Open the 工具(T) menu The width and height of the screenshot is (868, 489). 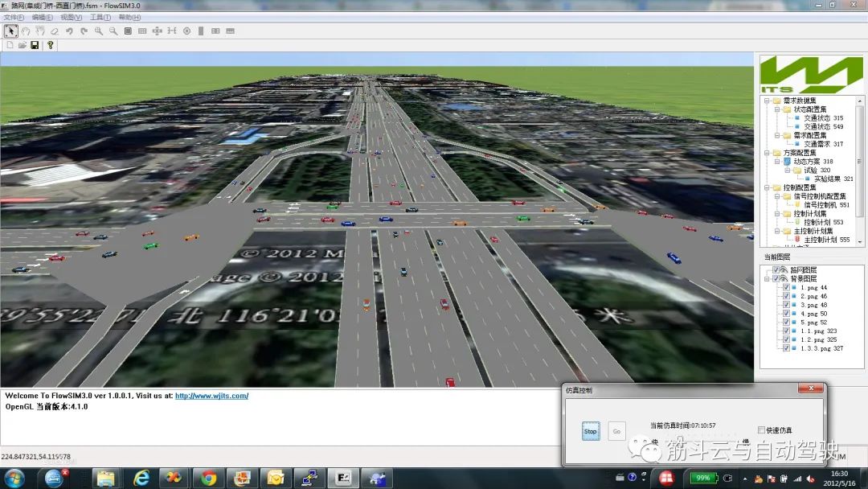coord(100,17)
